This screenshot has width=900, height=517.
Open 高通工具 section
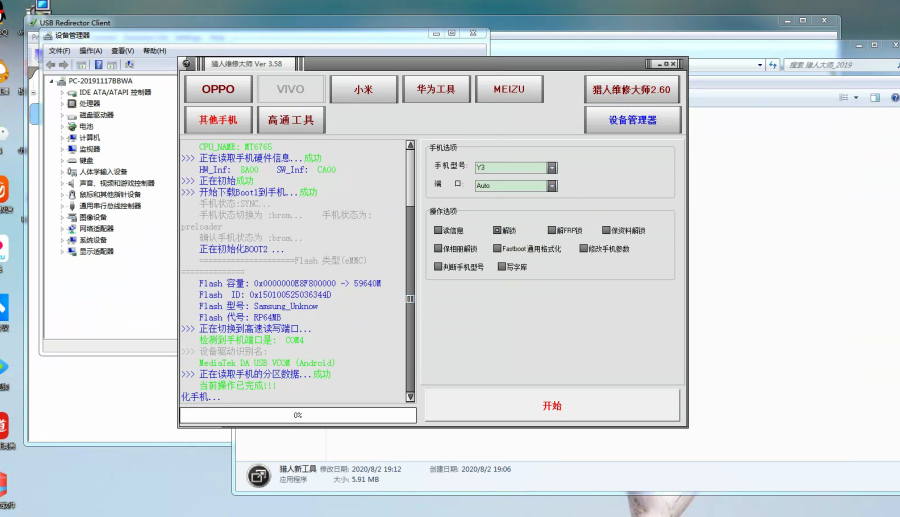pos(291,120)
